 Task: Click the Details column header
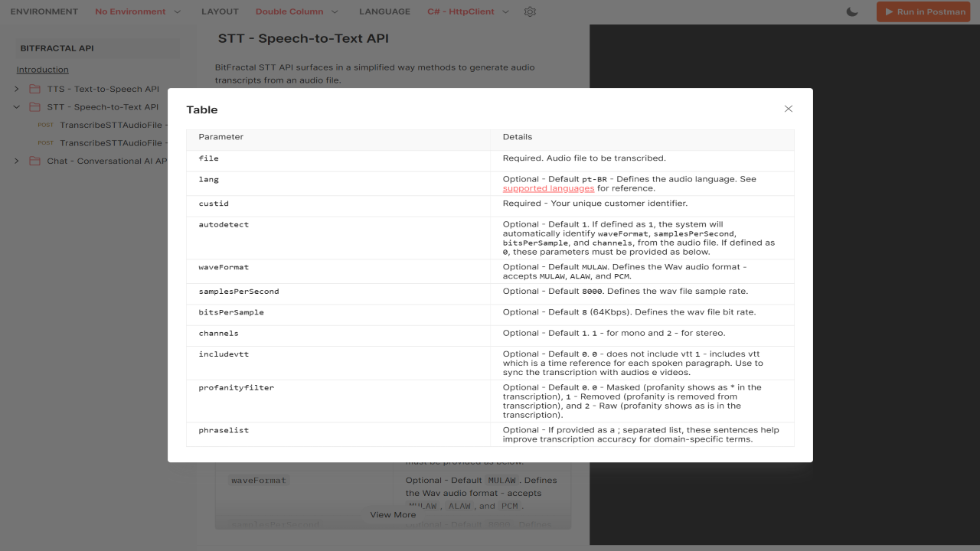pyautogui.click(x=642, y=139)
